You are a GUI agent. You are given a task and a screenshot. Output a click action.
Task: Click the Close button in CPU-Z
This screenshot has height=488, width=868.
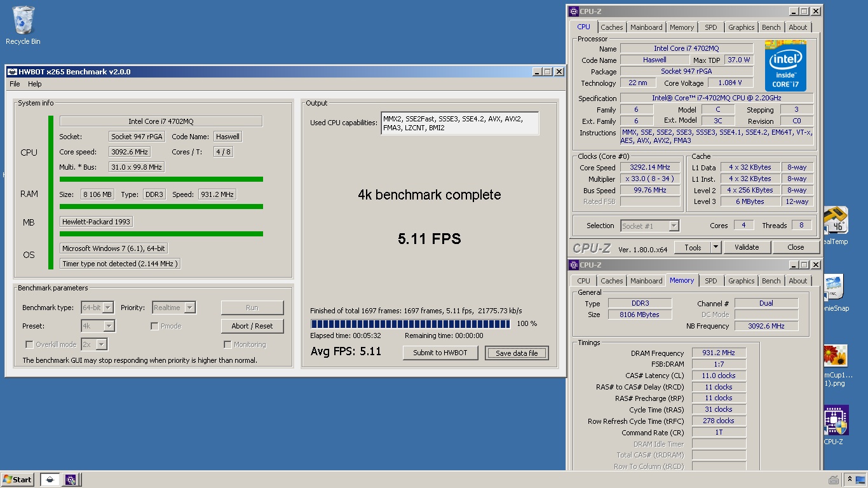click(x=796, y=247)
